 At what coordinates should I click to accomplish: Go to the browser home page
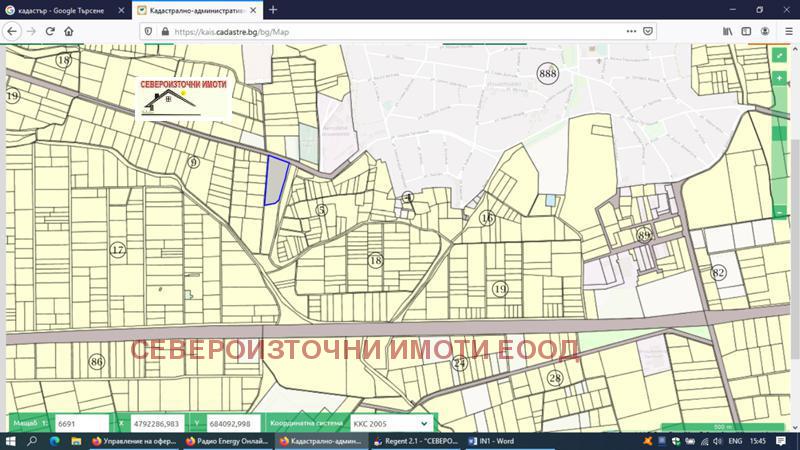coord(68,31)
